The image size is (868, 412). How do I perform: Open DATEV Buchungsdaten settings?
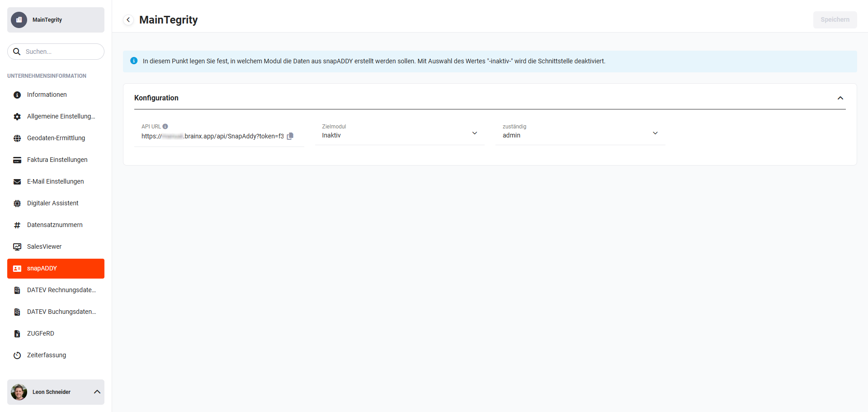(x=56, y=312)
